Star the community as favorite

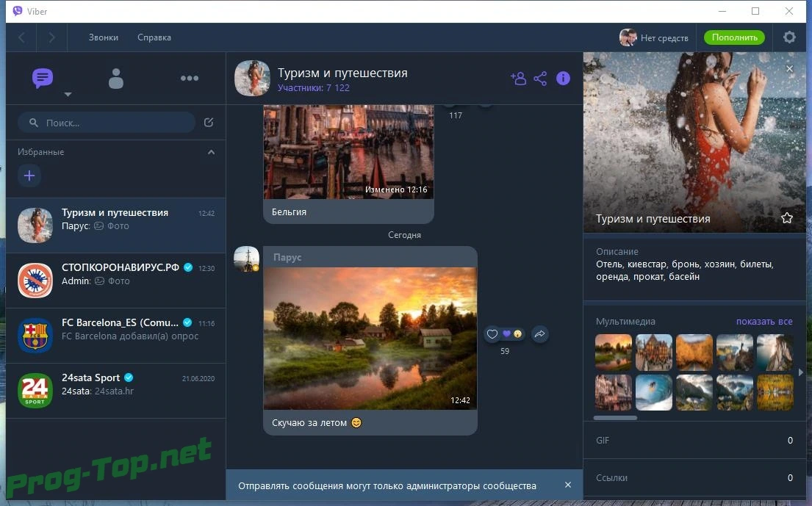[x=786, y=218]
